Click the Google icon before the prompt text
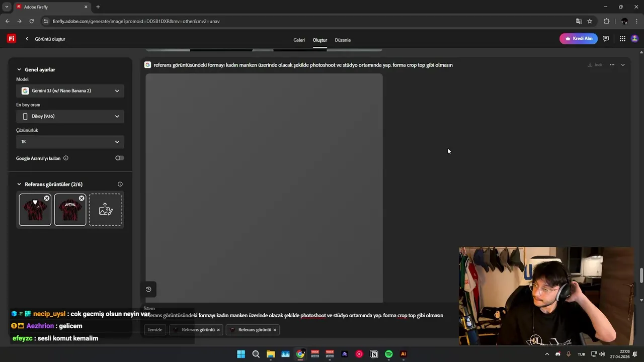Viewport: 644px width, 362px height. pyautogui.click(x=147, y=65)
